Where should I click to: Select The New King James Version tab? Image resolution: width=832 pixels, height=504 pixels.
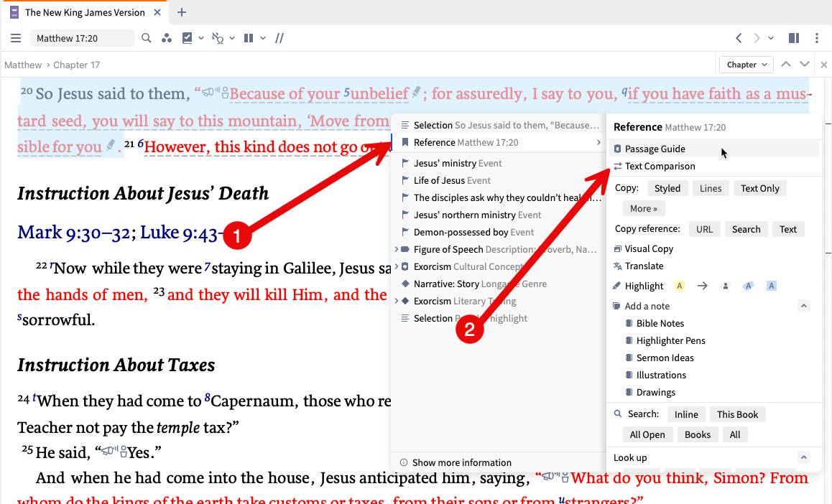[x=85, y=12]
